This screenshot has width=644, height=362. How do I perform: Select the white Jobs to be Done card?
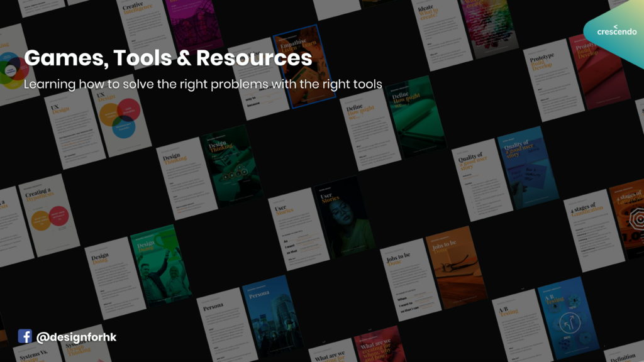tap(411, 280)
